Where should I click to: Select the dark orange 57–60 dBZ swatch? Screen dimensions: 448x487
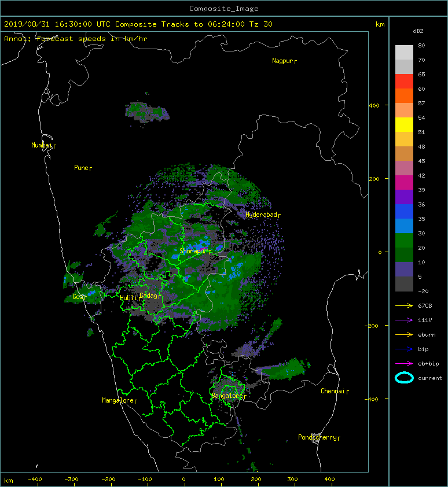(x=404, y=95)
